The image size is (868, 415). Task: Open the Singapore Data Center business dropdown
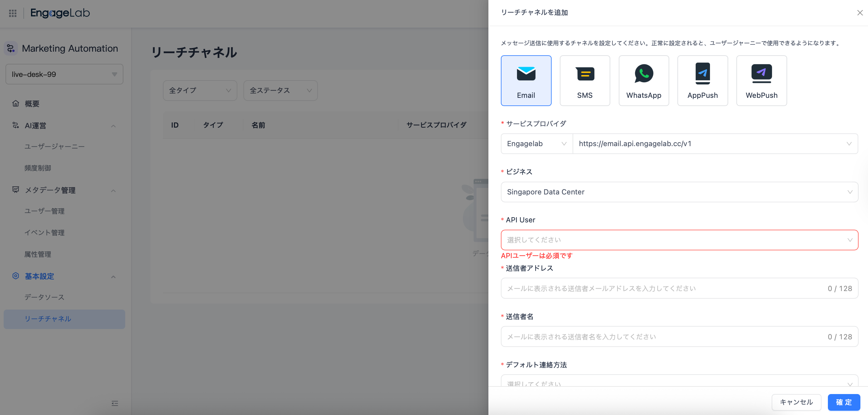tap(679, 192)
